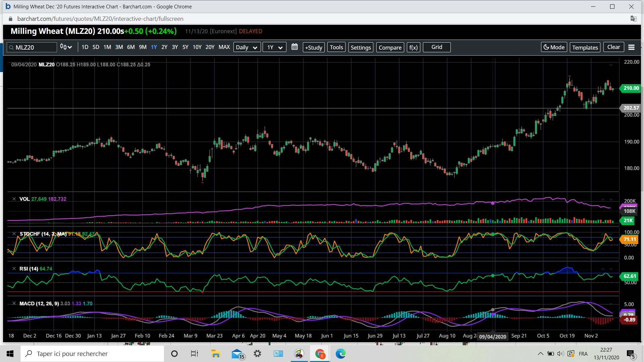
Task: Expand the Daily frequency dropdown
Action: point(247,47)
